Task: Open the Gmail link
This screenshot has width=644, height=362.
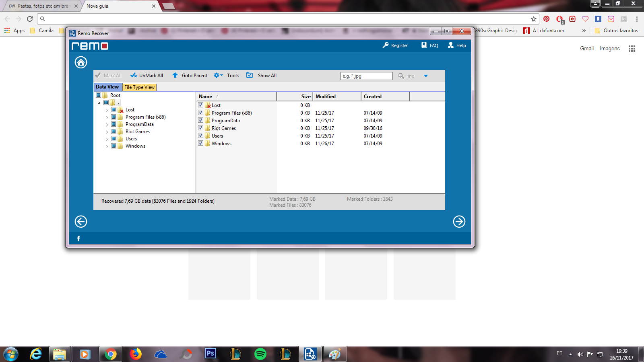Action: point(587,49)
